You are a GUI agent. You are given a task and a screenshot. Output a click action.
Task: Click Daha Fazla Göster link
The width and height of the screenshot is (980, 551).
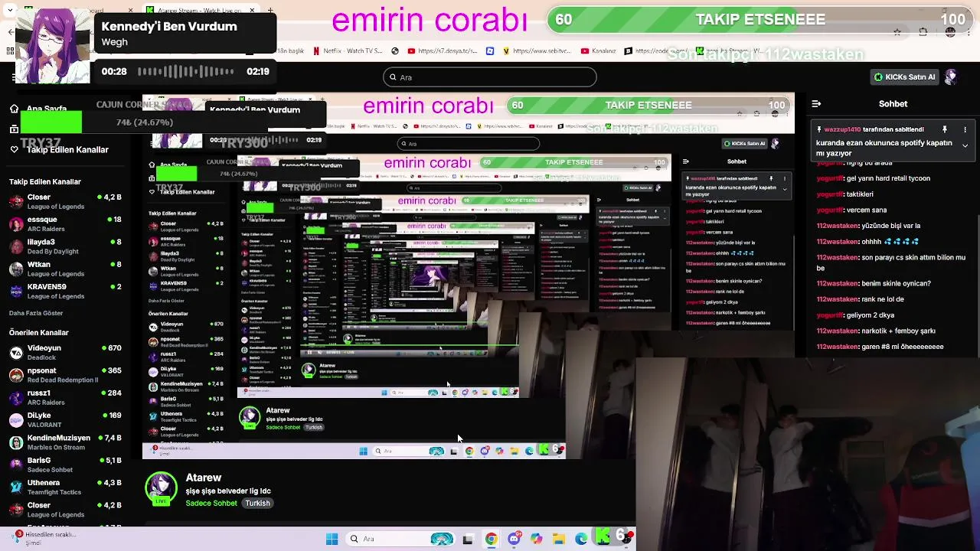(x=36, y=314)
